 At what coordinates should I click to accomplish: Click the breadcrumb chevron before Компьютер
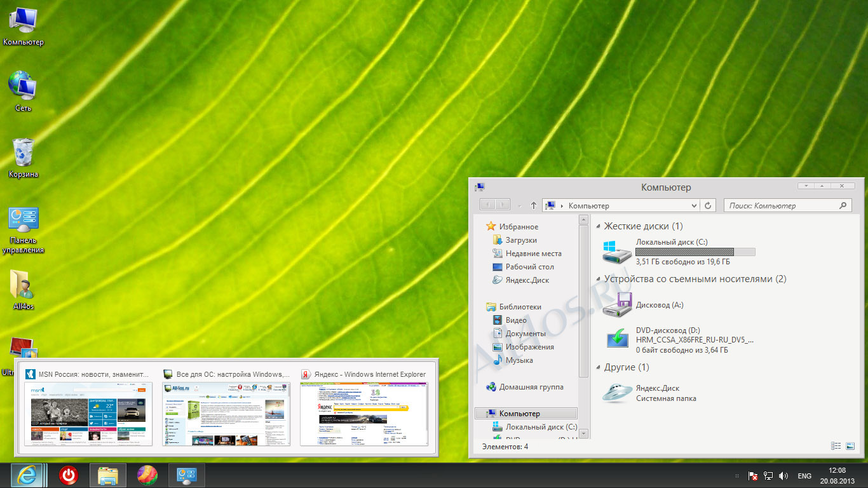coord(562,206)
